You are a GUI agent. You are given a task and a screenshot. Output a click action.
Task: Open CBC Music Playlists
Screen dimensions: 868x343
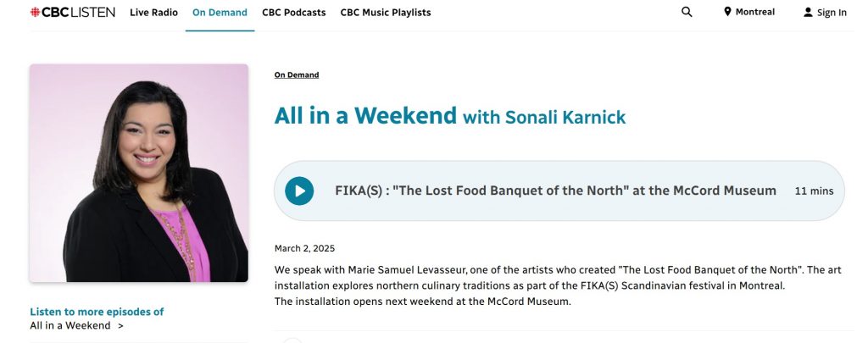[x=386, y=13]
